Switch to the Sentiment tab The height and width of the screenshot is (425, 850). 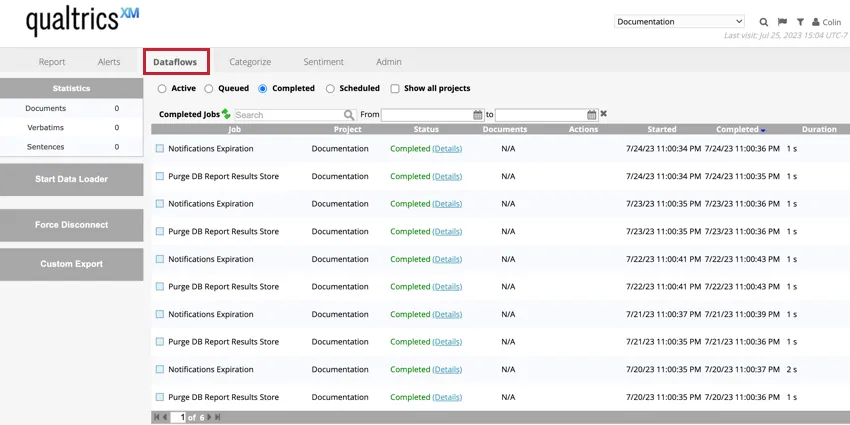click(323, 62)
